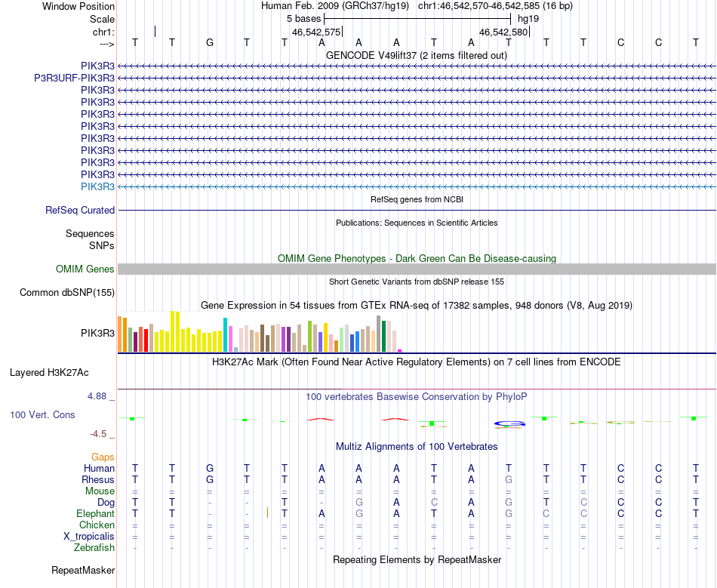
Task: Click the orange insertion tick in Elephant row
Action: click(x=267, y=513)
